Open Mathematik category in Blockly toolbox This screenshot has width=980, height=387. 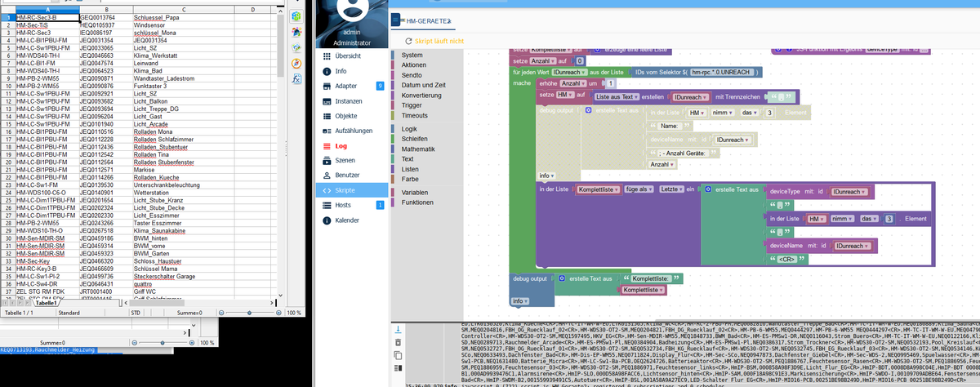pos(418,149)
